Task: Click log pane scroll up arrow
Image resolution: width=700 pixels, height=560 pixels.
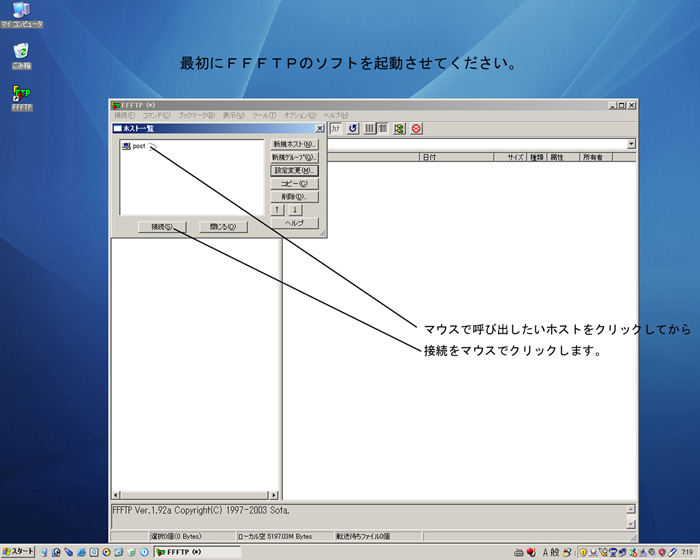Action: 631,509
